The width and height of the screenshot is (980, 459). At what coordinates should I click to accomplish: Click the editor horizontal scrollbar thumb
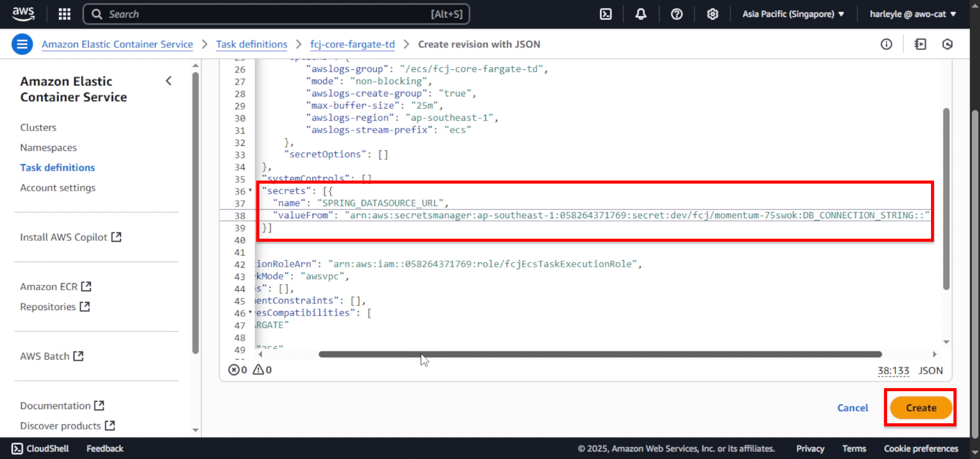(x=600, y=354)
